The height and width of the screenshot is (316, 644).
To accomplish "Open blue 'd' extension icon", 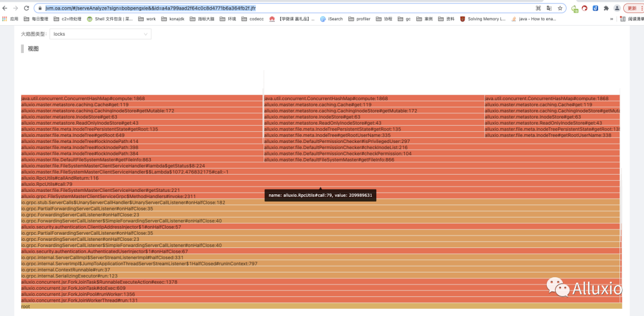I will (x=595, y=8).
